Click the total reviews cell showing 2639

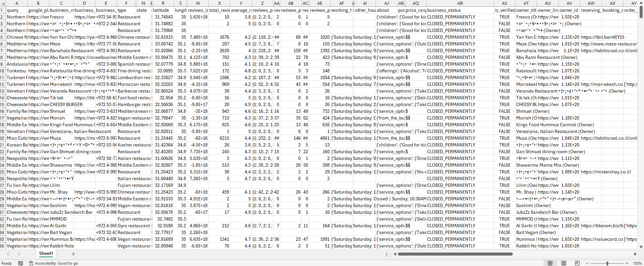click(x=219, y=51)
